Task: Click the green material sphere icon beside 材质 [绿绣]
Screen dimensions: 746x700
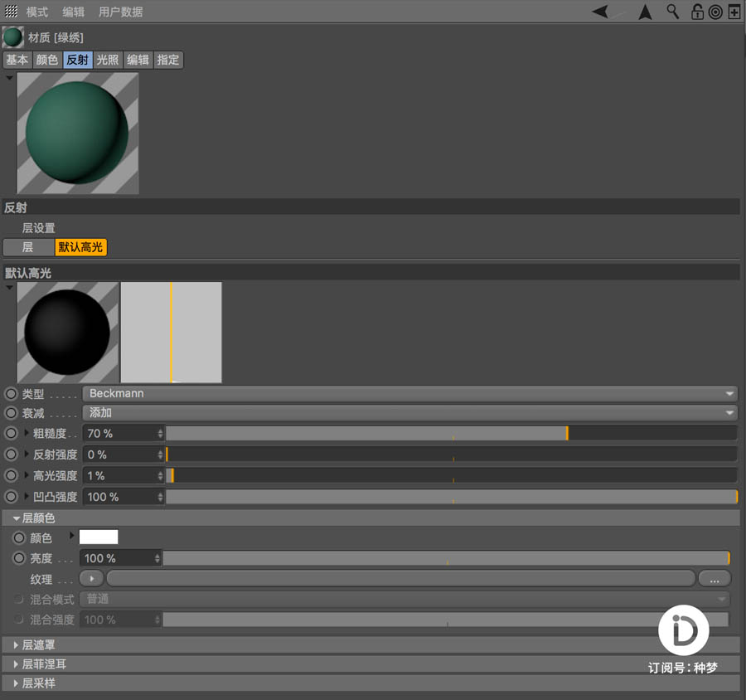Action: 12,36
